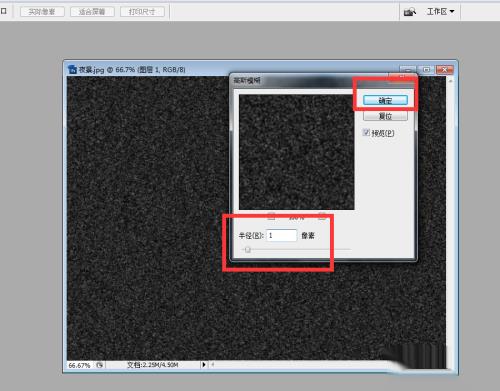This screenshot has height=391, width=500.
Task: Click the status bar icon next to zoom value
Action: coord(100,365)
